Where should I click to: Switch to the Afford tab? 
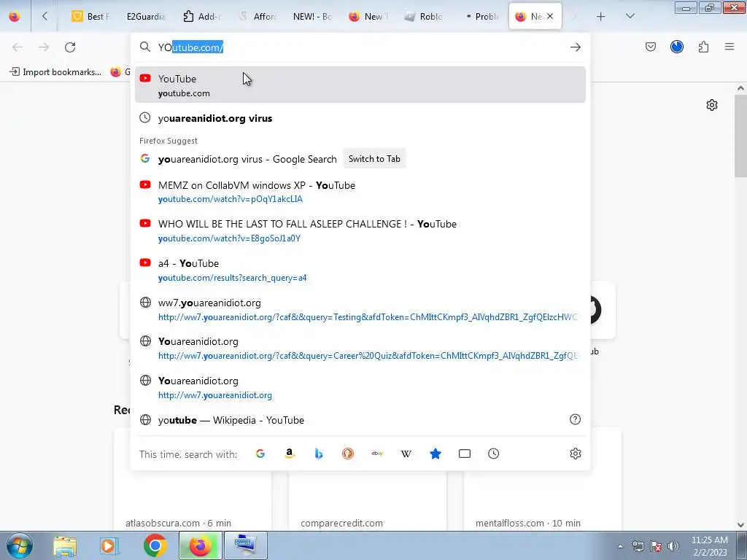(258, 16)
